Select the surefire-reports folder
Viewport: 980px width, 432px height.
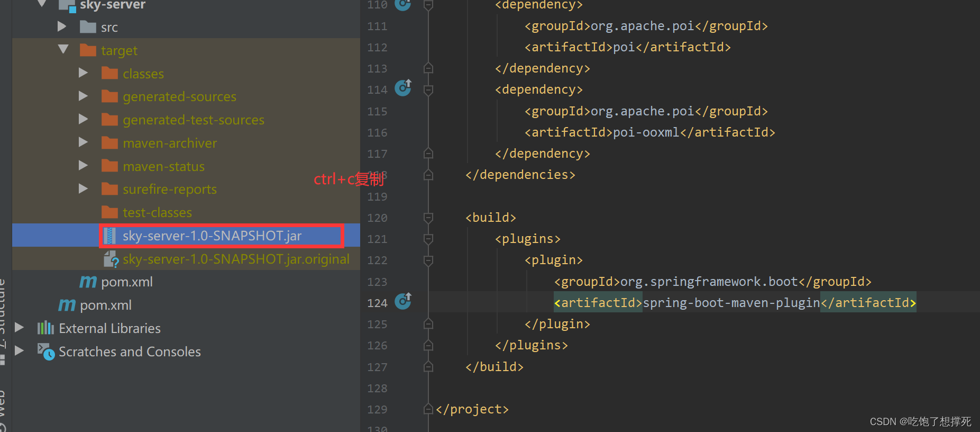(169, 189)
